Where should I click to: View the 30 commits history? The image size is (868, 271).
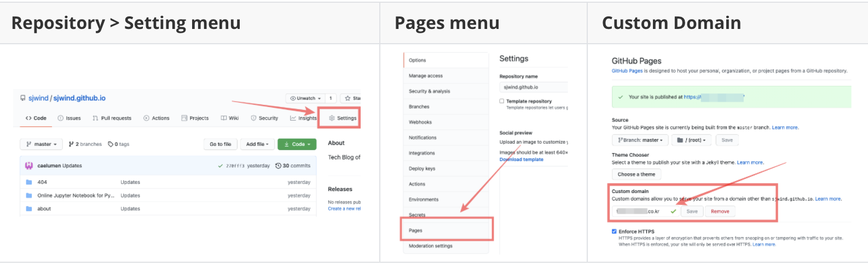click(x=293, y=166)
